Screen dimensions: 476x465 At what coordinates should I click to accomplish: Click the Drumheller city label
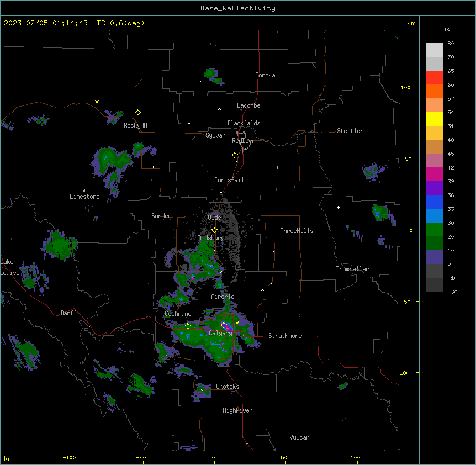pyautogui.click(x=352, y=269)
